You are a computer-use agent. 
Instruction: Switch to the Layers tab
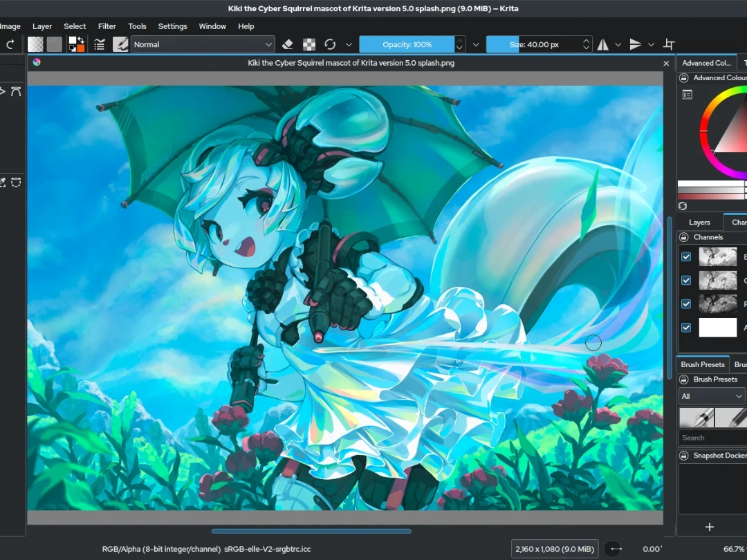point(699,223)
